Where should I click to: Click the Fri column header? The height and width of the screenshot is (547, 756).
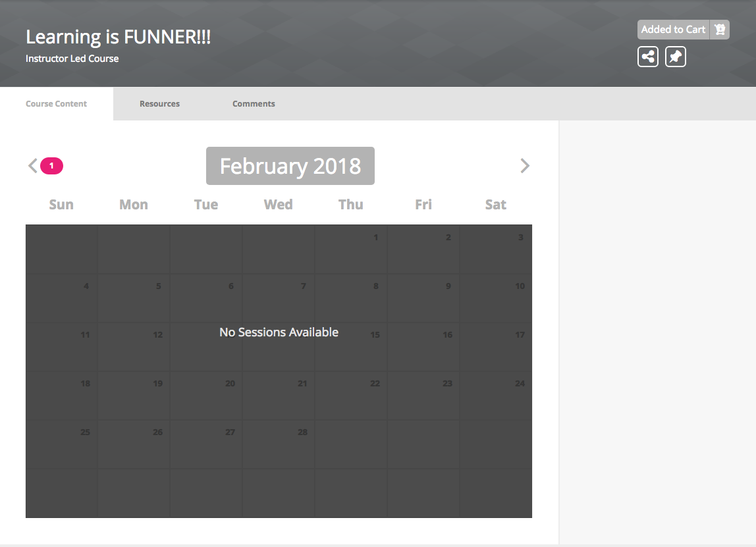pyautogui.click(x=423, y=204)
